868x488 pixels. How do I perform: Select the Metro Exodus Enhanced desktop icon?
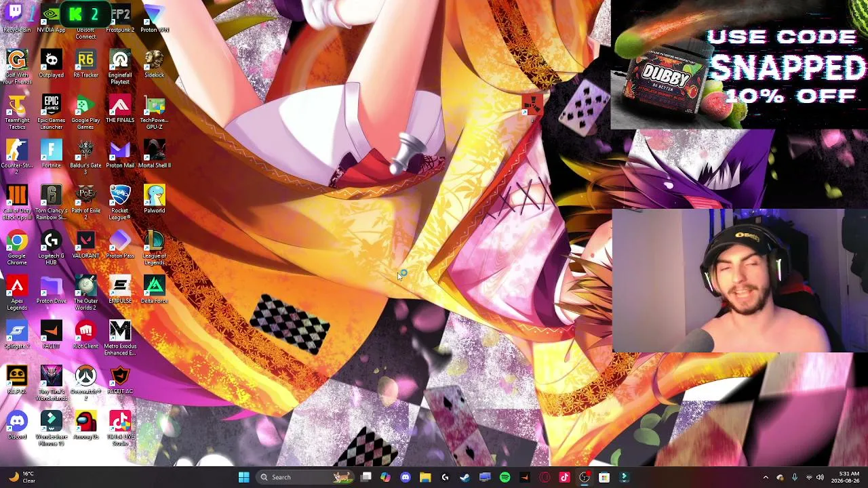click(120, 339)
